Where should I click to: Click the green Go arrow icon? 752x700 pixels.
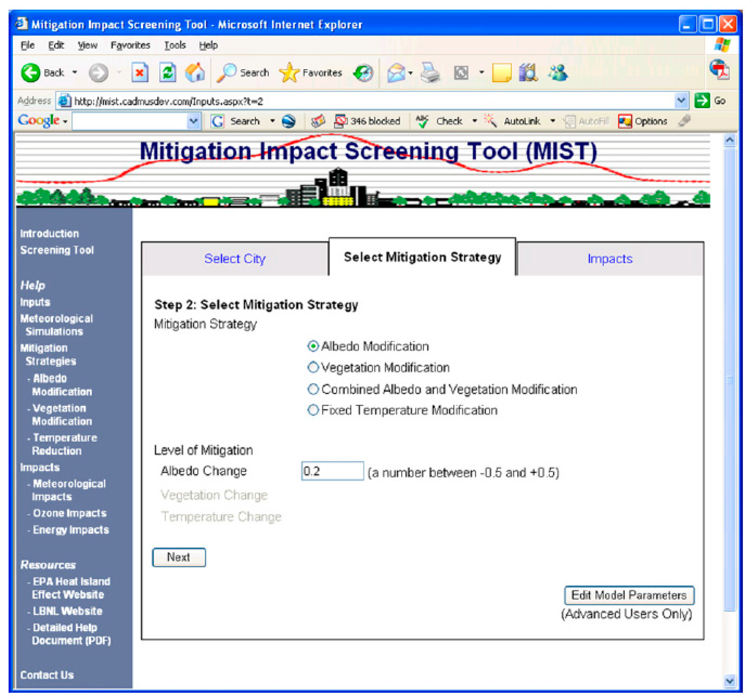pyautogui.click(x=702, y=100)
